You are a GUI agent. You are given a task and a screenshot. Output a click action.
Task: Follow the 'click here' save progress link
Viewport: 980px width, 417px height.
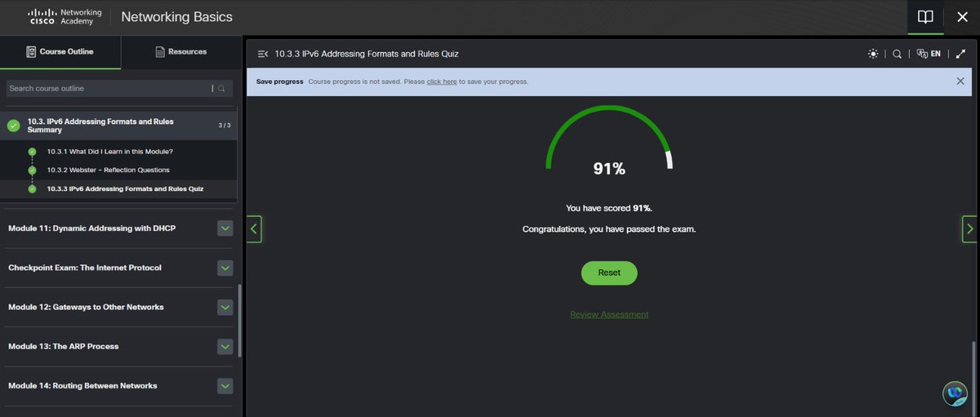[442, 82]
